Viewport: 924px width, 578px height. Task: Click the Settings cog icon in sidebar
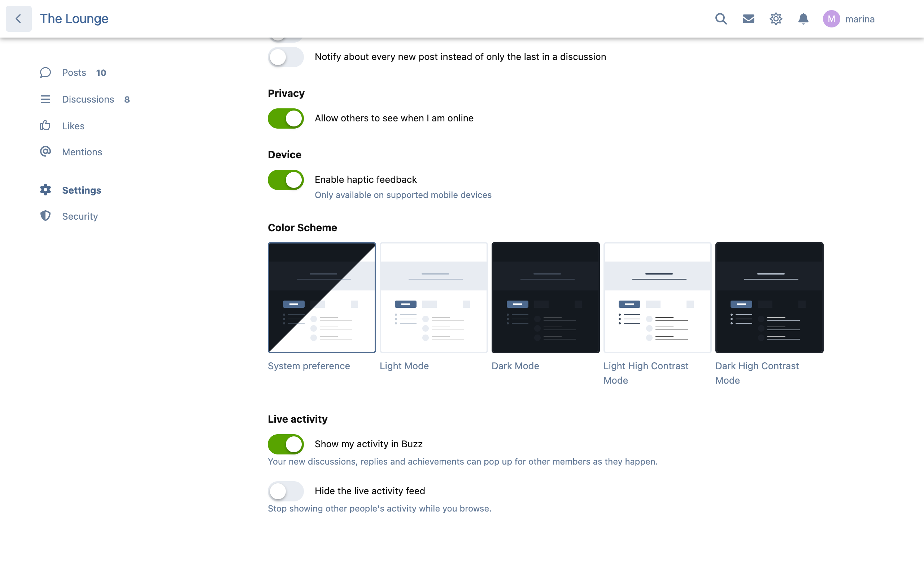[x=45, y=190]
